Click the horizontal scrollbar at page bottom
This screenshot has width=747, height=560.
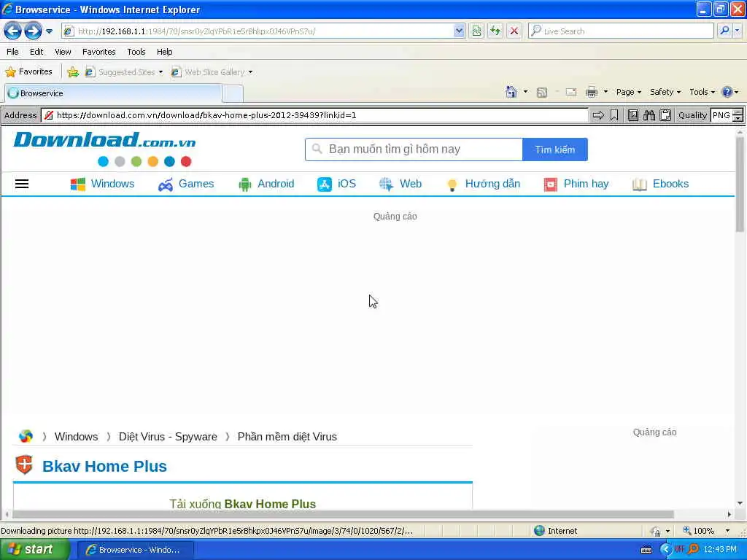(343, 514)
